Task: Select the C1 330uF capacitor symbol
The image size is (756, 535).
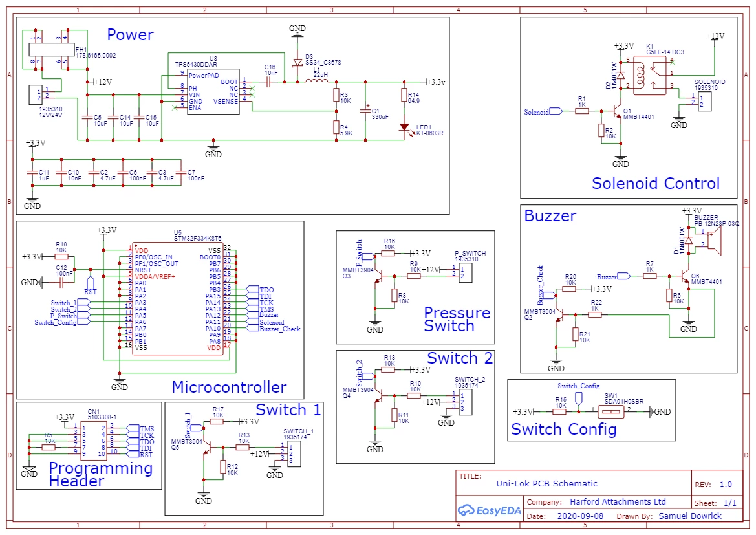Action: (365, 111)
